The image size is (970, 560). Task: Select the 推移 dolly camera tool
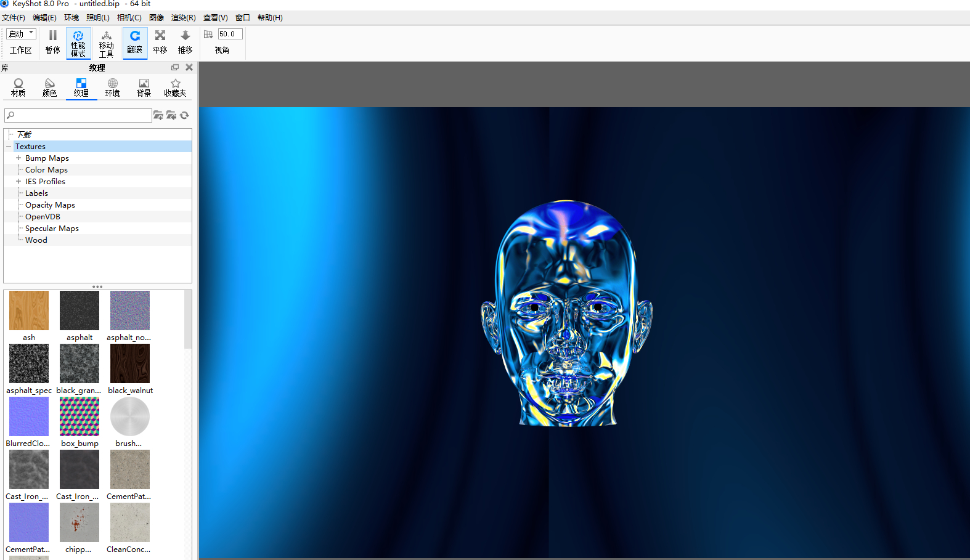185,43
